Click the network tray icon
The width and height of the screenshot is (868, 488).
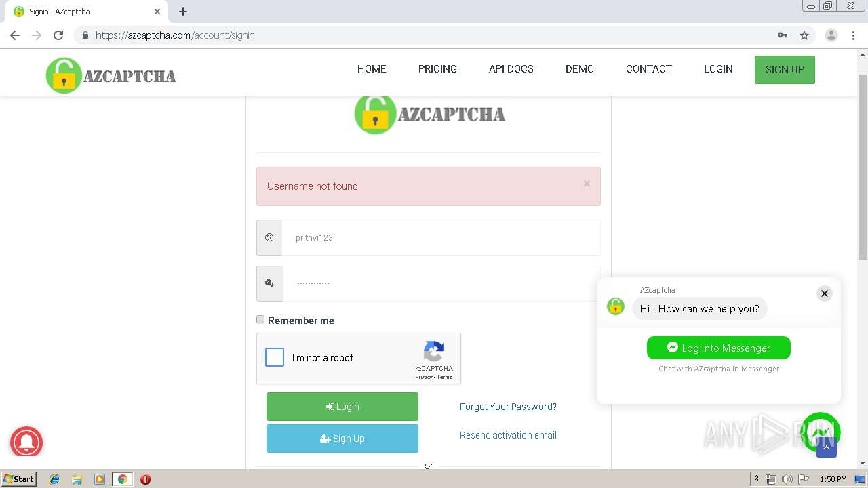click(x=771, y=479)
